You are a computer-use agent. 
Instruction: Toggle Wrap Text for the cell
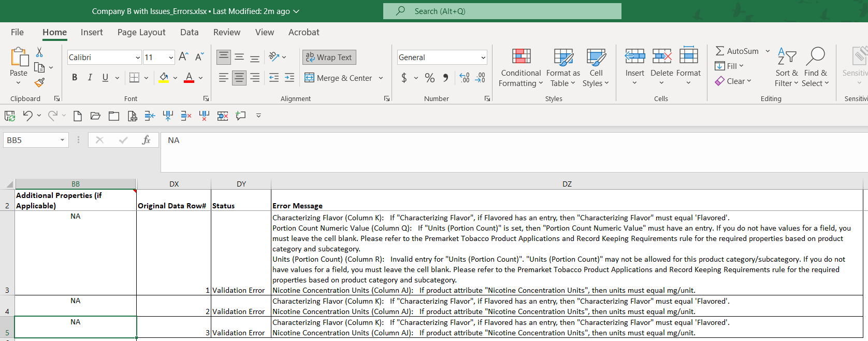(x=329, y=57)
